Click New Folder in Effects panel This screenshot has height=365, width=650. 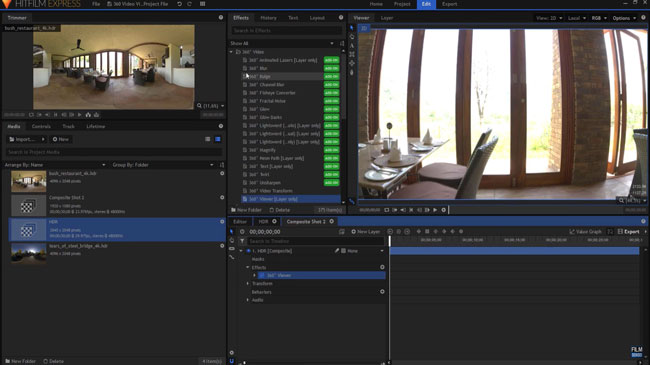coord(246,210)
